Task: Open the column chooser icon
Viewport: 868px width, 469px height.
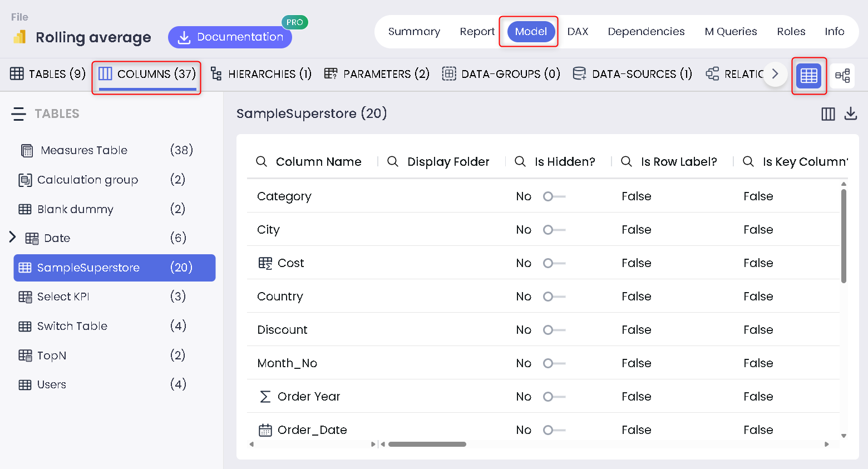Action: point(828,114)
